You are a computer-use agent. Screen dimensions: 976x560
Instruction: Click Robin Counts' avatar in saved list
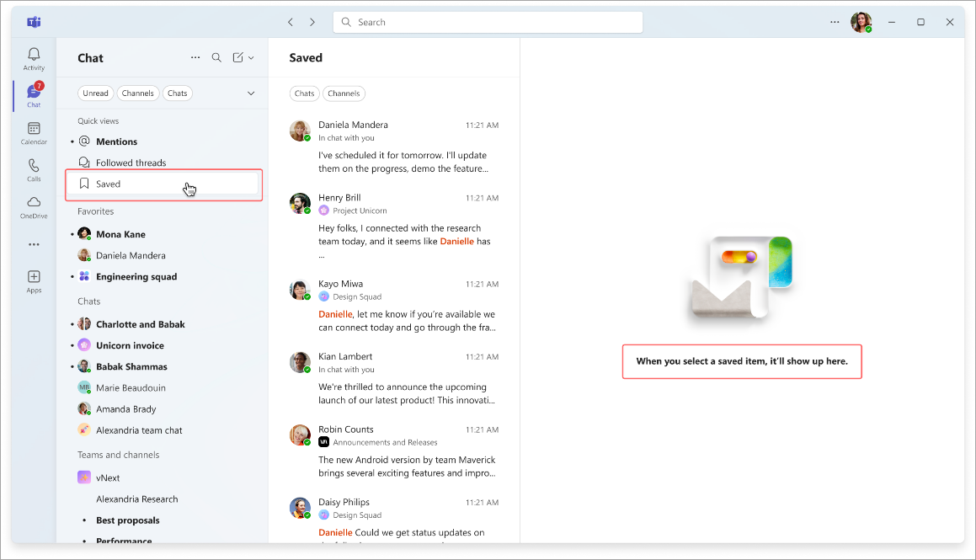[300, 435]
